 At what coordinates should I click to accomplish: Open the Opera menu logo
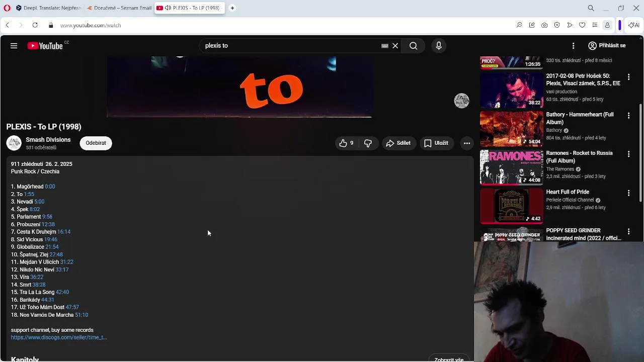[7, 8]
